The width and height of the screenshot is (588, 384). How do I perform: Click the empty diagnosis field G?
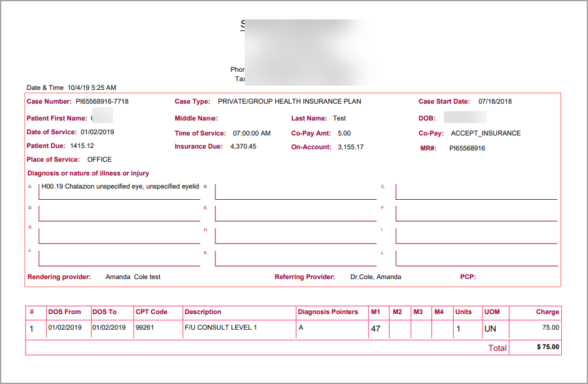coord(119,236)
